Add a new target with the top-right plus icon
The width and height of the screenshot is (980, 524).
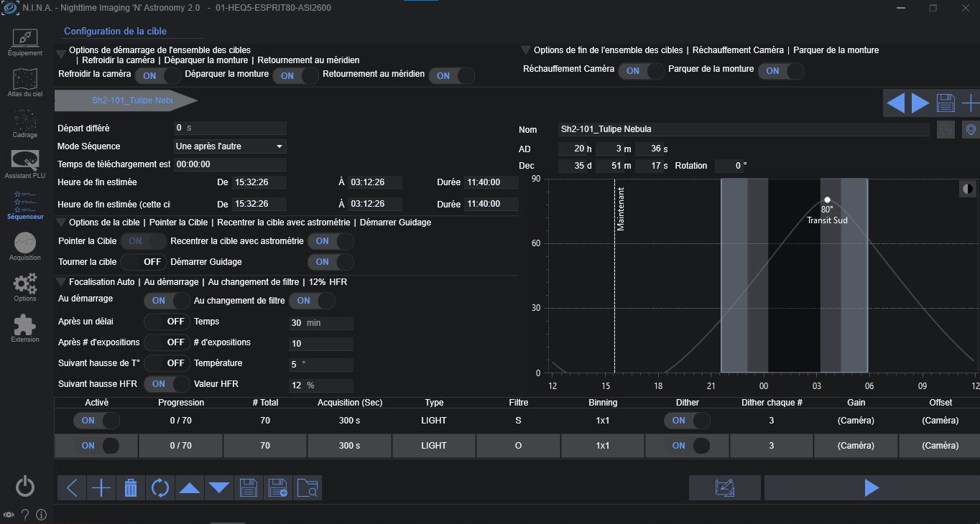[x=970, y=103]
